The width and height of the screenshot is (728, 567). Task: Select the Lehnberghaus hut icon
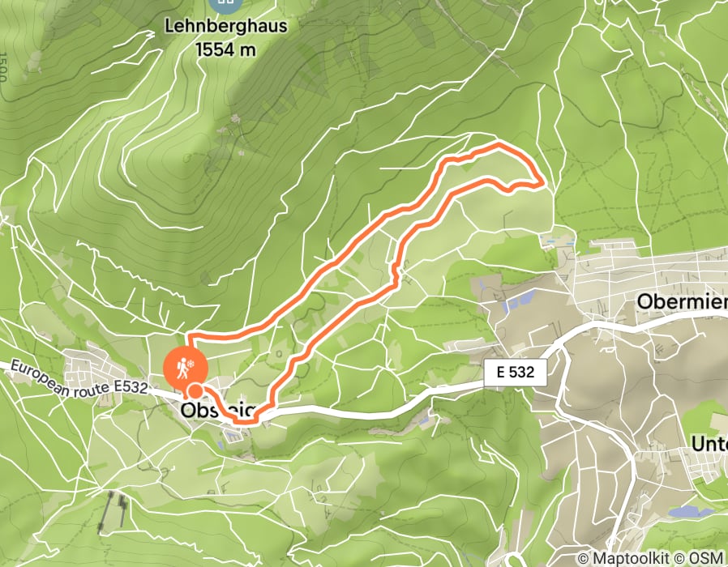225,4
